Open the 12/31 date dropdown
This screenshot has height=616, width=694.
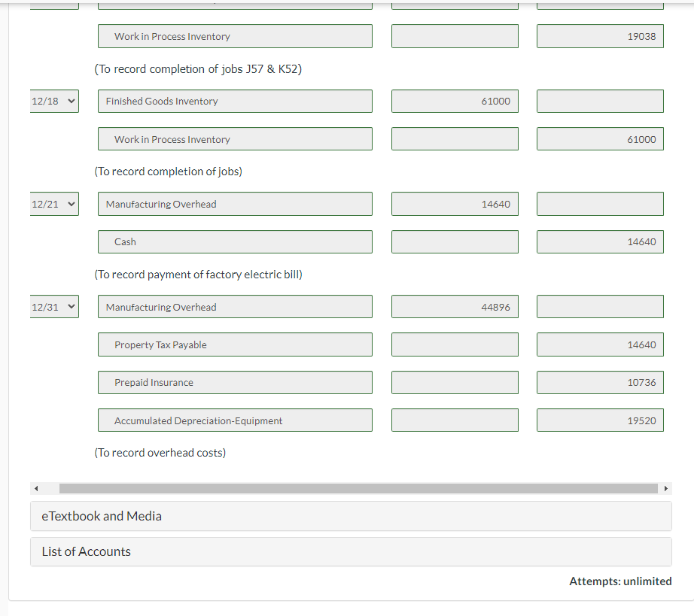(53, 306)
